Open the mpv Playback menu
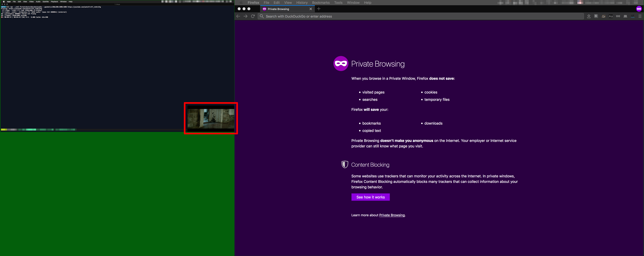The height and width of the screenshot is (256, 644). [x=54, y=1]
